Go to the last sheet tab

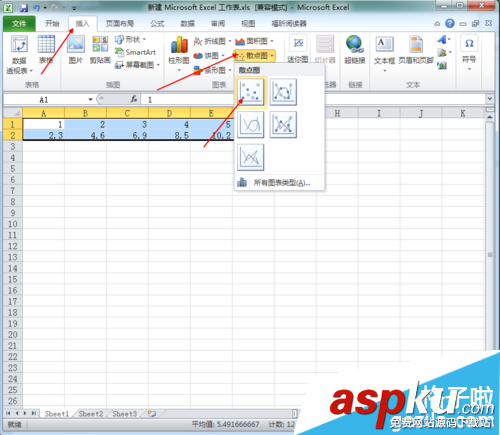click(34, 413)
